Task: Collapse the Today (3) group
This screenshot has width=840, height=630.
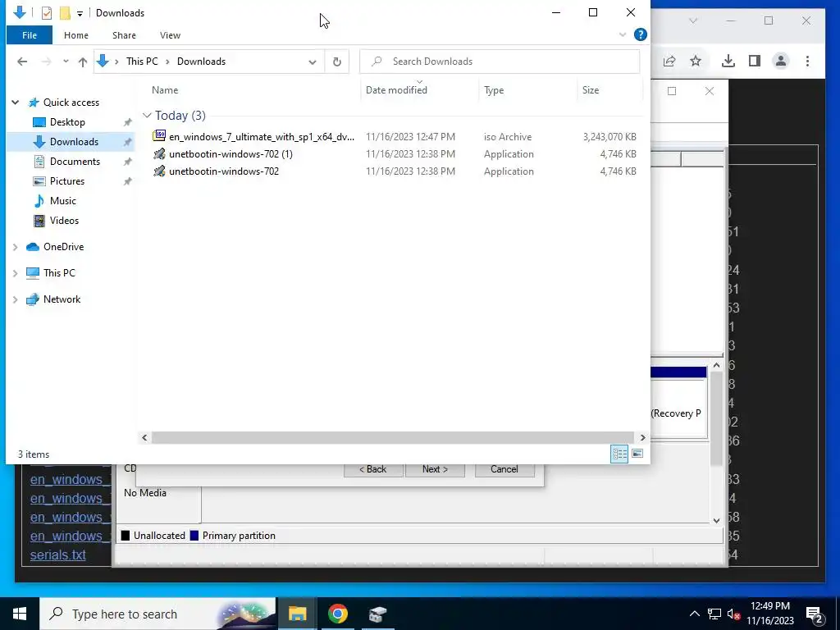Action: (147, 116)
